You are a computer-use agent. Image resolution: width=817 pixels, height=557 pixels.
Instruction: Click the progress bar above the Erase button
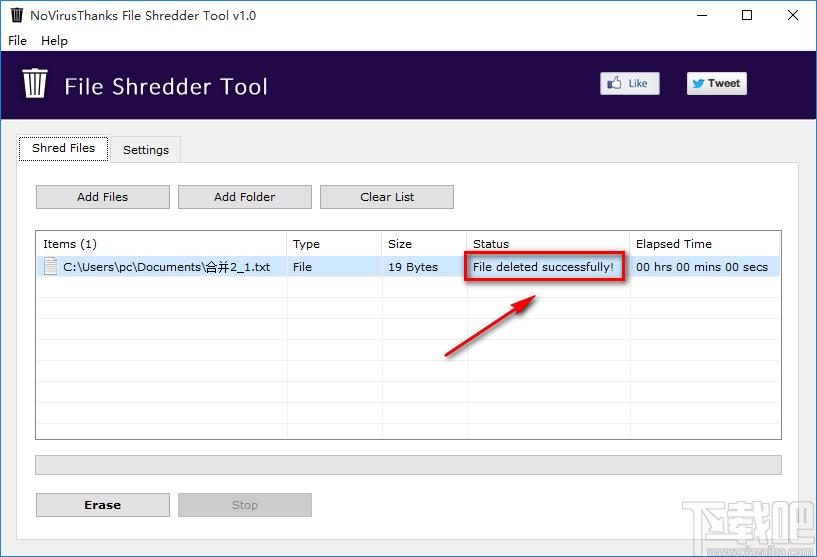click(408, 465)
